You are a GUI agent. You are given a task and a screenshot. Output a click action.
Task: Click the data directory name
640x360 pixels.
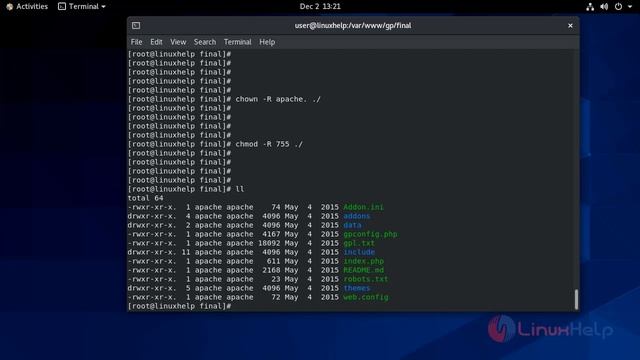click(x=352, y=225)
